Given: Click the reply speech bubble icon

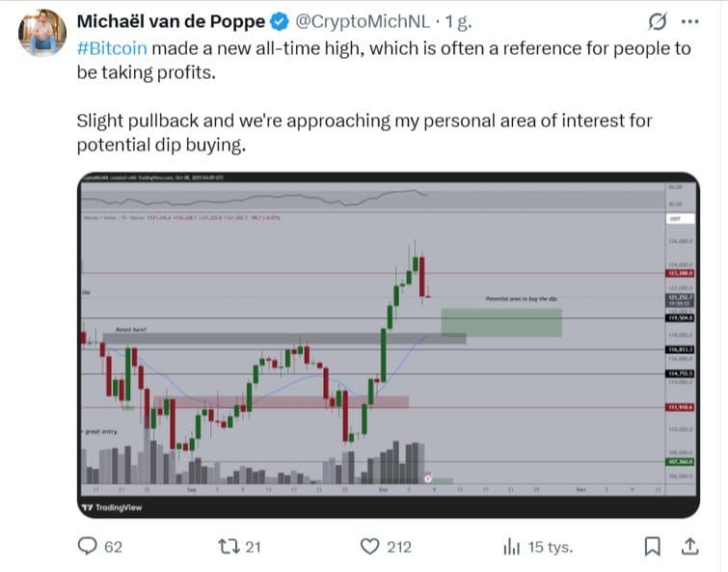Looking at the screenshot, I should tap(89, 546).
